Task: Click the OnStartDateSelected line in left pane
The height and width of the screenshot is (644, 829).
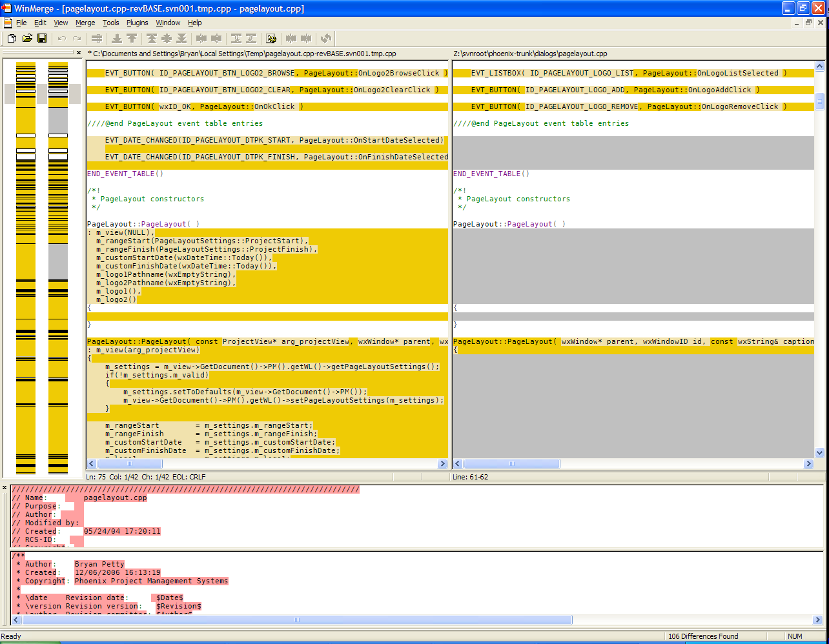Action: (x=274, y=140)
